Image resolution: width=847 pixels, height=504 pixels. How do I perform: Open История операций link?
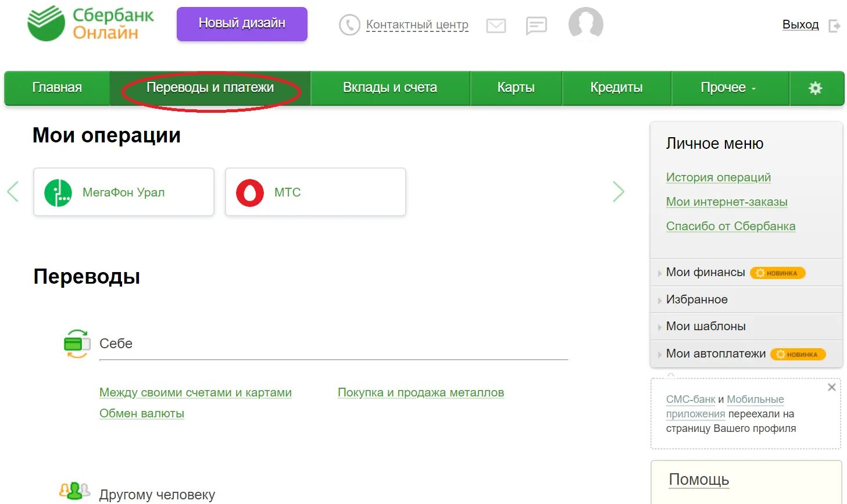coord(719,177)
